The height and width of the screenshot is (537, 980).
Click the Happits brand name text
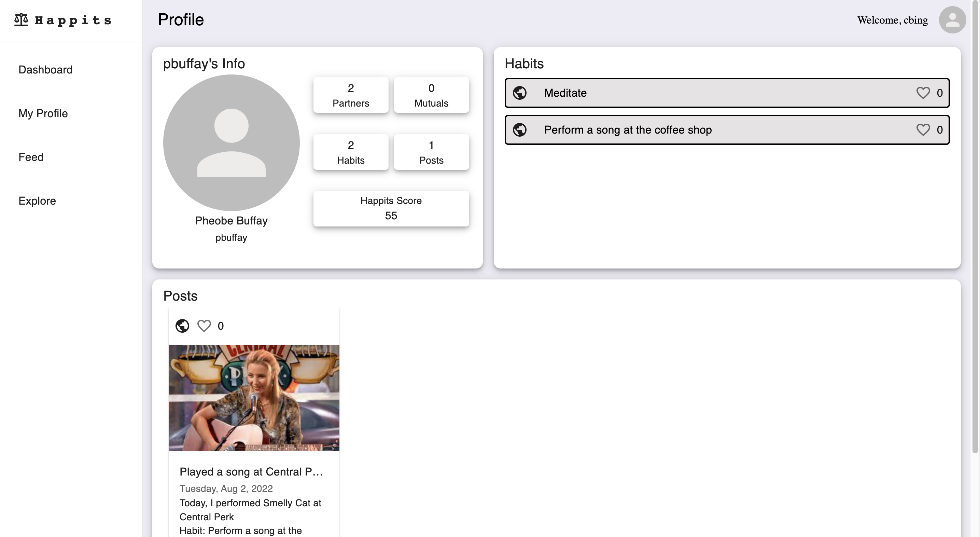pyautogui.click(x=73, y=20)
